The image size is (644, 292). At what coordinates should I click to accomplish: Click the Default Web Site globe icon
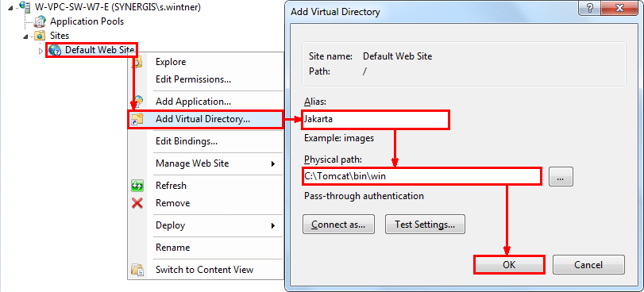tap(55, 50)
